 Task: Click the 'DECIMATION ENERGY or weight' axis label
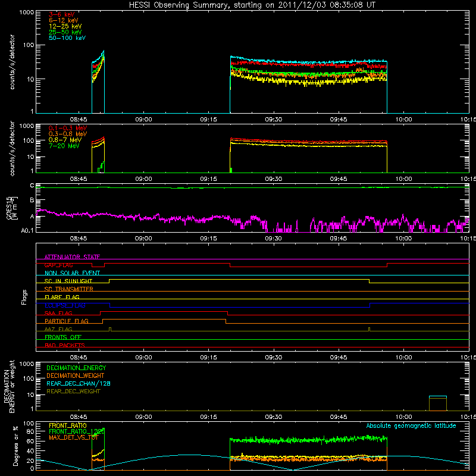coord(9,386)
